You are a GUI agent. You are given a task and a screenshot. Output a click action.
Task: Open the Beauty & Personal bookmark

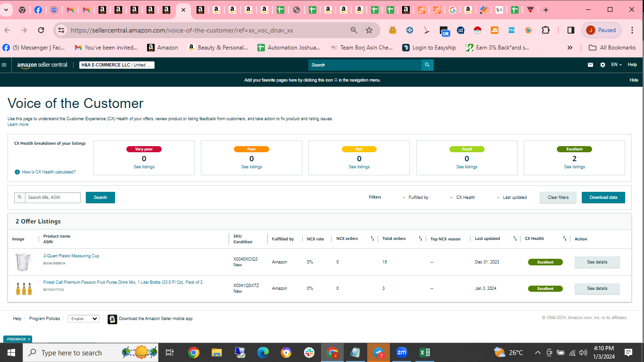[x=218, y=48]
